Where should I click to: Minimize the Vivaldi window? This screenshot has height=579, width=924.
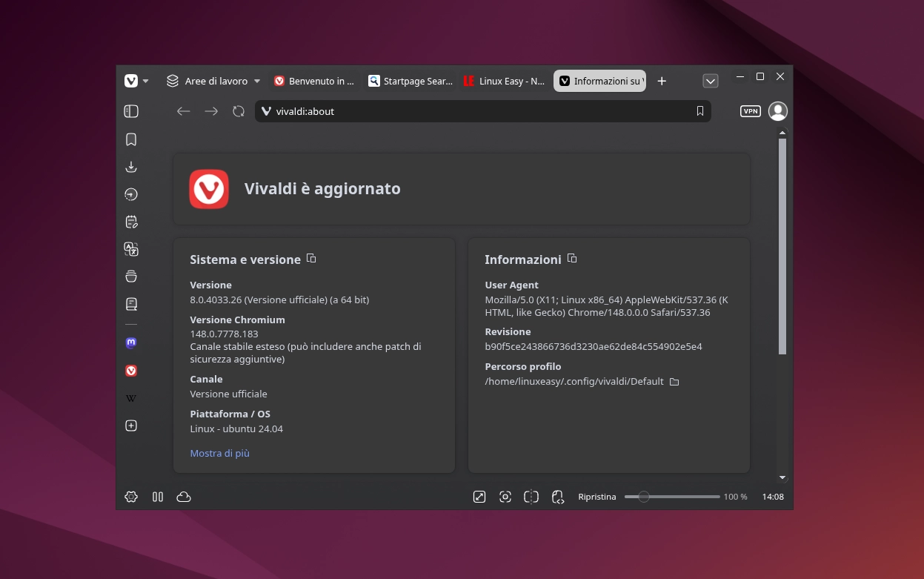pos(739,76)
